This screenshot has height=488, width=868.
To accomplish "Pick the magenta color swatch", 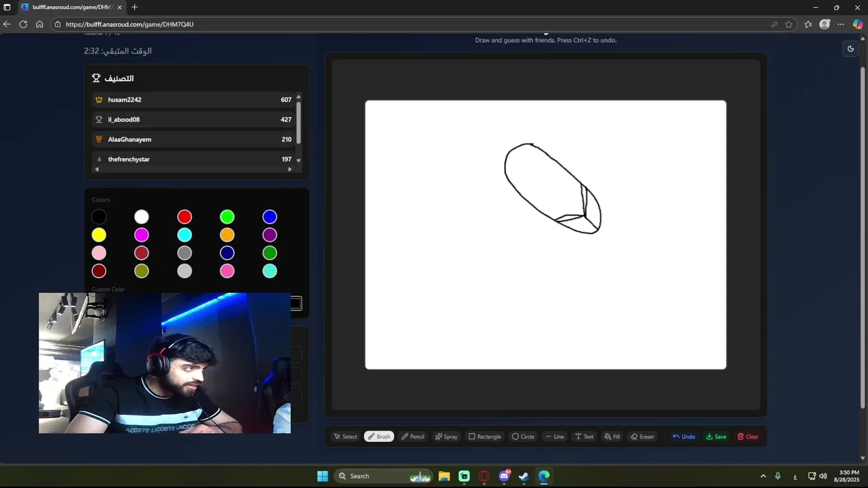I will [141, 235].
